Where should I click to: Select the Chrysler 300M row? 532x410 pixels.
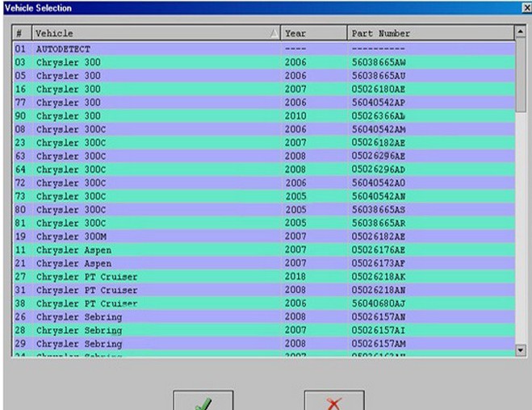click(264, 236)
